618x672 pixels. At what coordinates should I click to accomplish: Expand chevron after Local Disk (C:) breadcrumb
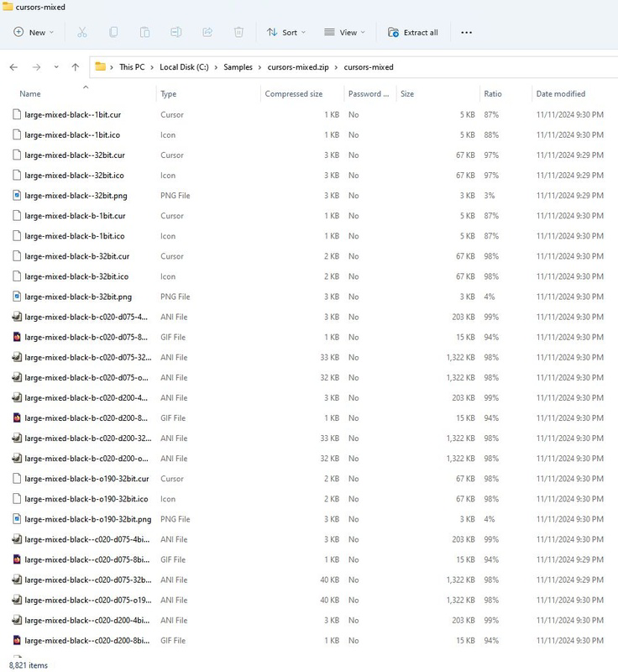[x=216, y=67]
